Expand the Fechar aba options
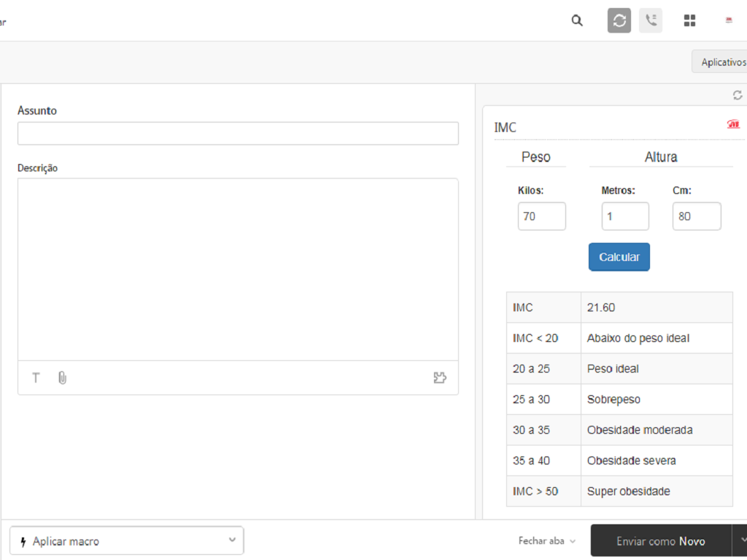Viewport: 747px width, 560px height. 546,541
